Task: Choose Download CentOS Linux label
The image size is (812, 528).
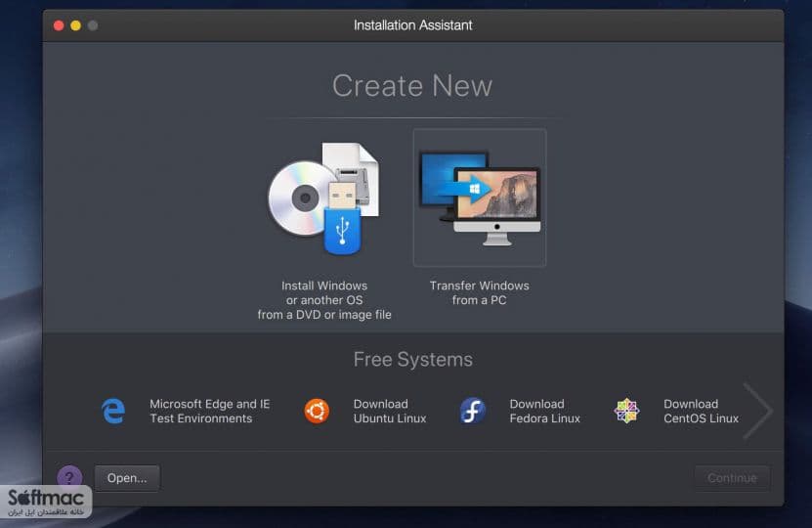Action: (702, 411)
